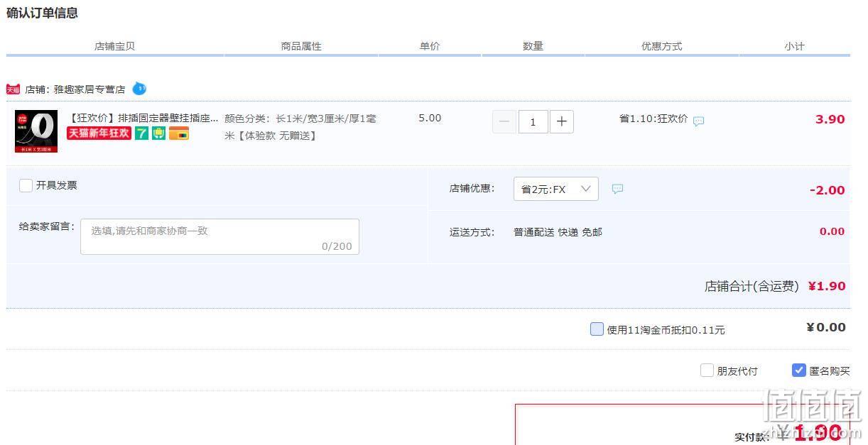Click the 店铺合计(含运费) label

[x=752, y=286]
